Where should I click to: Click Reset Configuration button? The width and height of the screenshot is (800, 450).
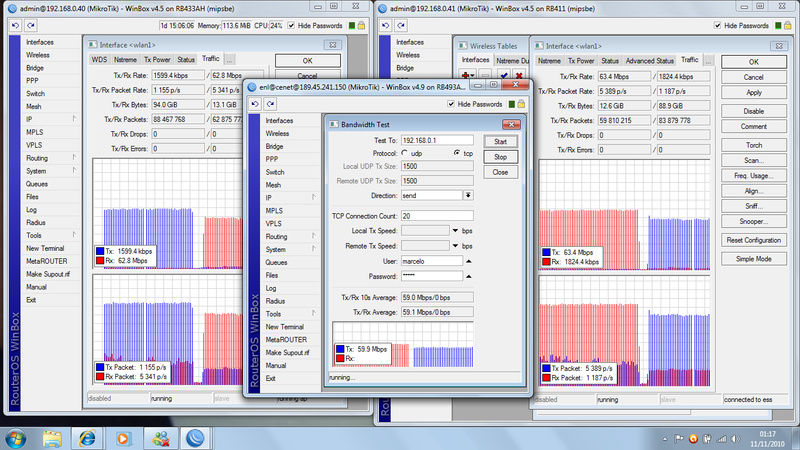point(754,240)
